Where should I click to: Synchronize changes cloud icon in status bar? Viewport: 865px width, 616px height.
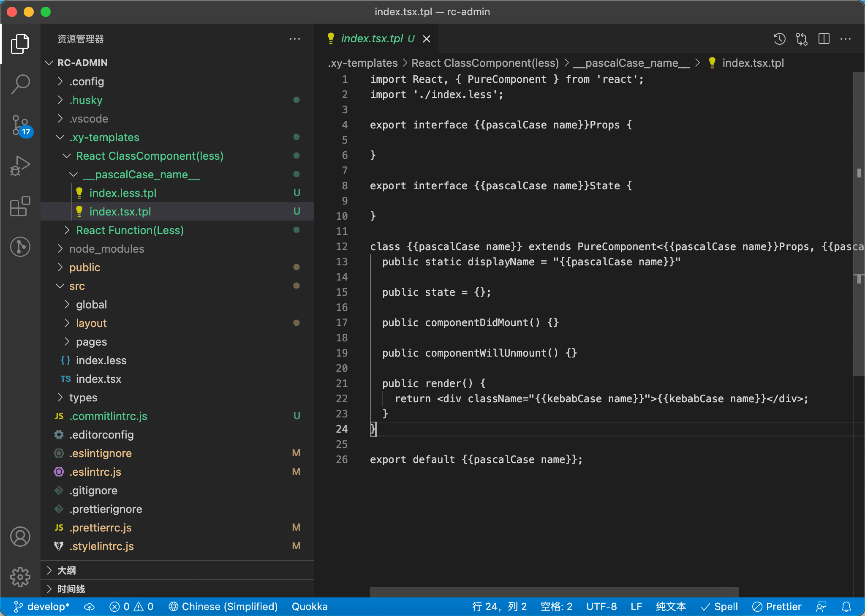[90, 607]
